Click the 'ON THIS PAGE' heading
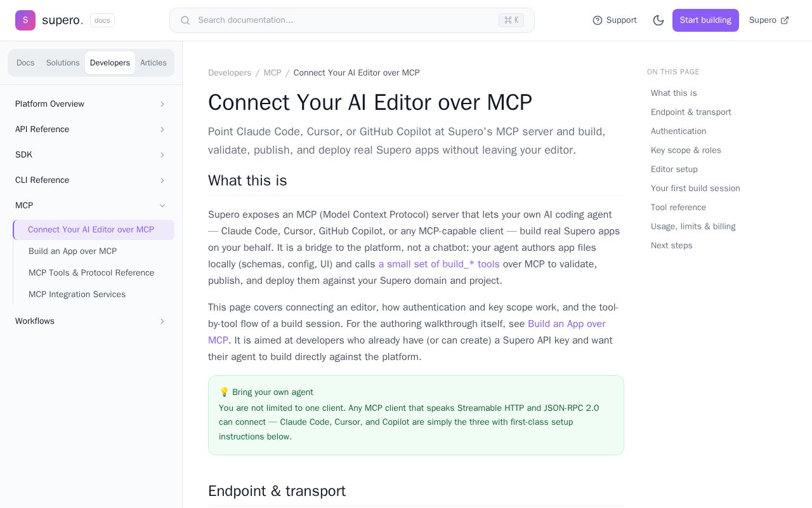812x508 pixels. [673, 72]
